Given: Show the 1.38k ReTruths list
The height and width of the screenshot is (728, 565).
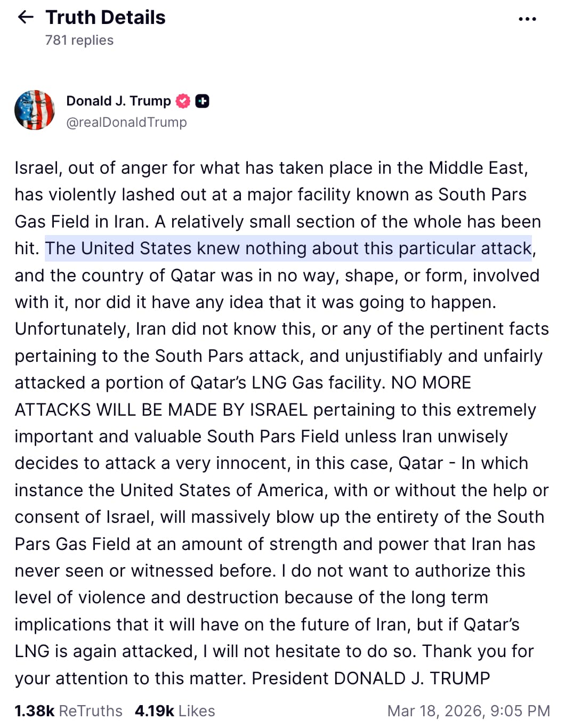Looking at the screenshot, I should pos(69,711).
